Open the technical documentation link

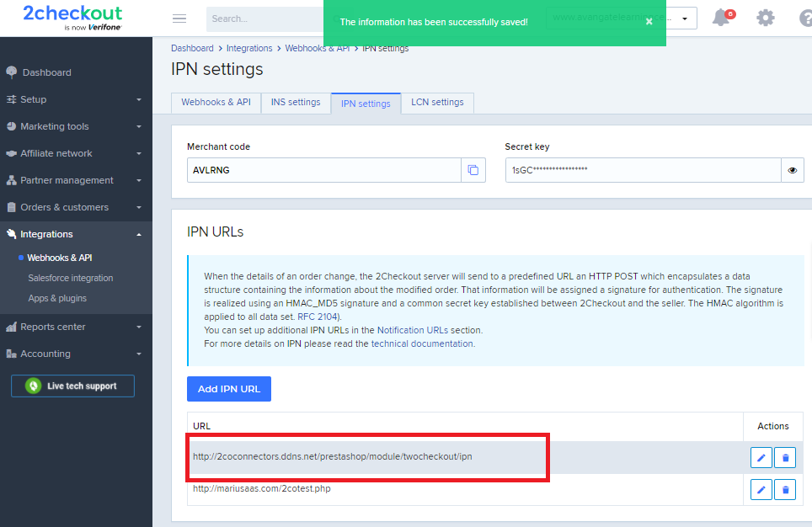click(422, 343)
